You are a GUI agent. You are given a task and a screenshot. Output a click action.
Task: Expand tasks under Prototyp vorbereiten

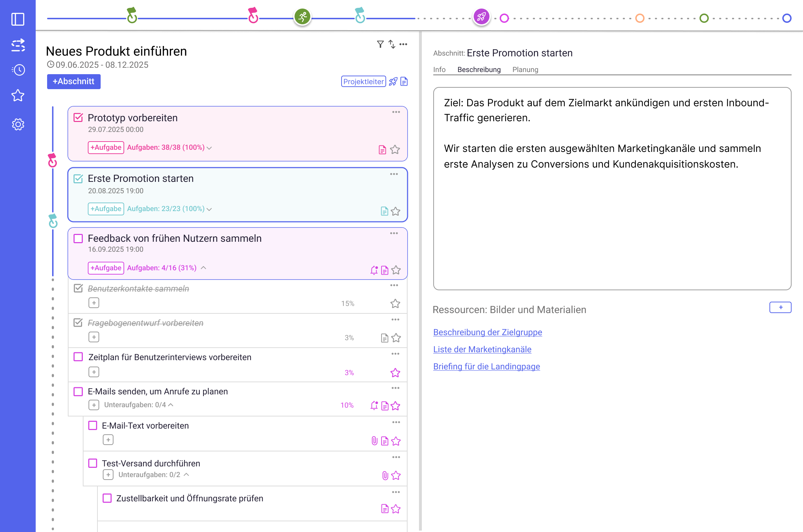coord(209,148)
